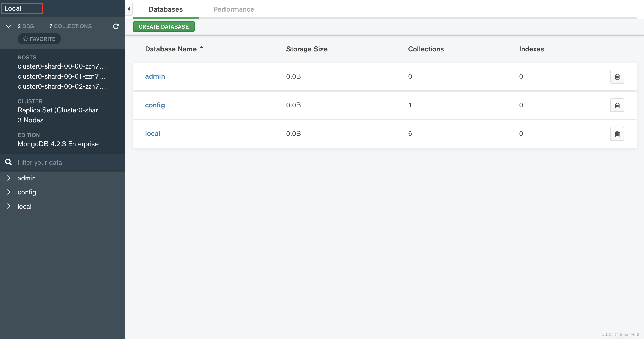Sort table by Storage Size column header

[x=307, y=49]
